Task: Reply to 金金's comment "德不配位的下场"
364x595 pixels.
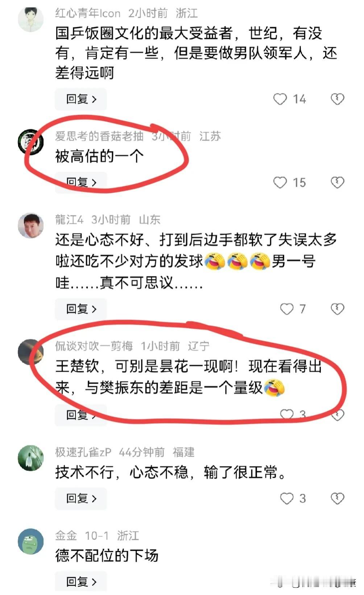Action: (81, 582)
